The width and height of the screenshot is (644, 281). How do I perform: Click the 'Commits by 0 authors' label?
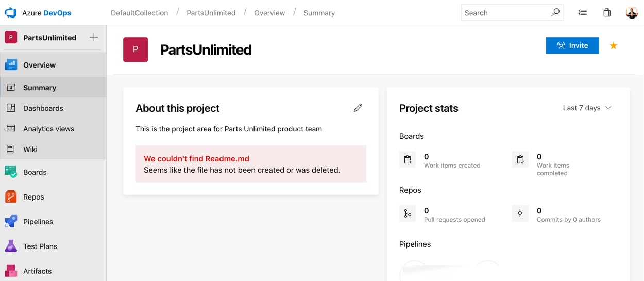coord(569,220)
